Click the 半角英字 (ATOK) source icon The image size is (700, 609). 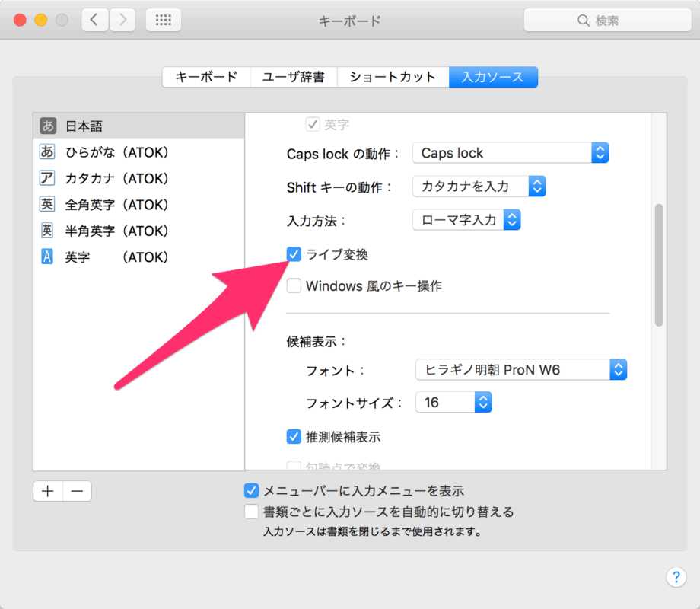click(x=48, y=231)
